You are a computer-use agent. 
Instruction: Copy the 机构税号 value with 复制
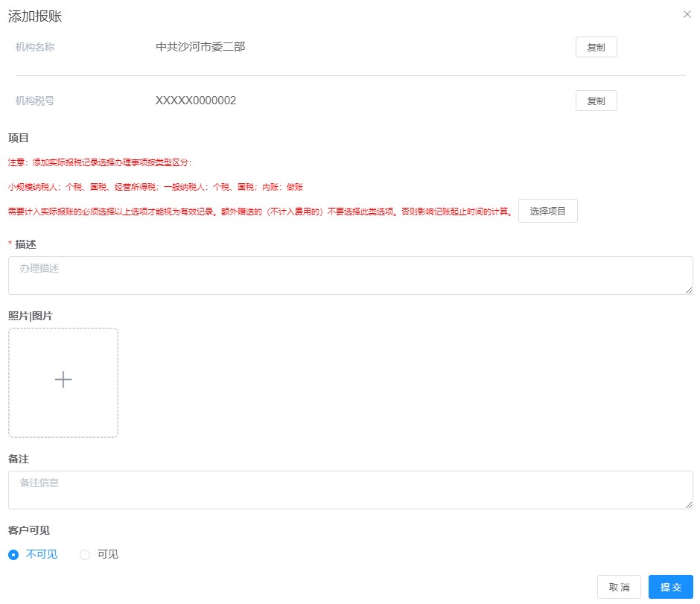[596, 101]
